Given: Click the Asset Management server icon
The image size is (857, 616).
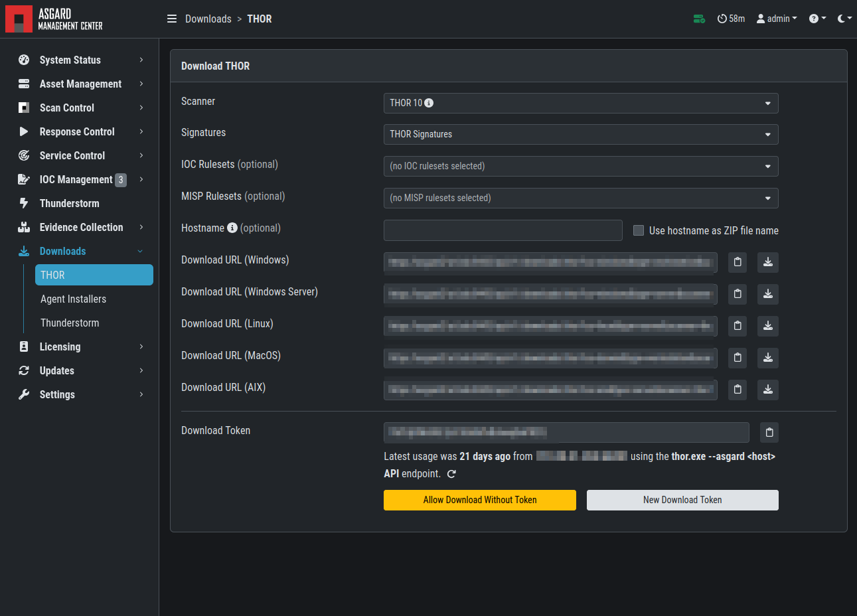Looking at the screenshot, I should [x=24, y=84].
